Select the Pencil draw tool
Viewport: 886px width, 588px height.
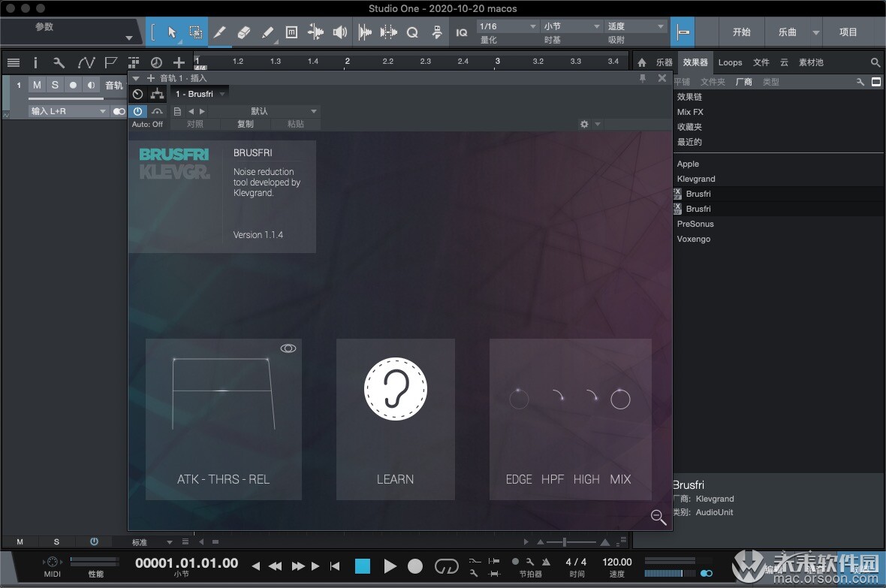point(219,32)
